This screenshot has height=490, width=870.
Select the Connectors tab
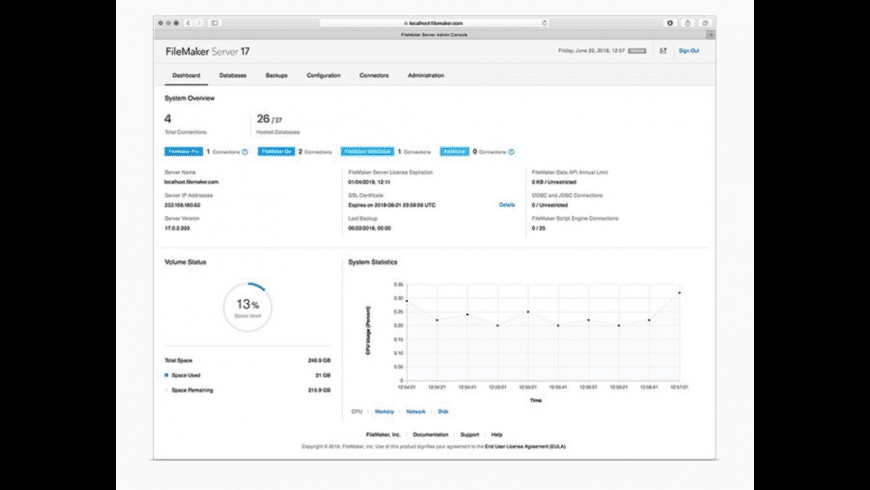point(374,75)
